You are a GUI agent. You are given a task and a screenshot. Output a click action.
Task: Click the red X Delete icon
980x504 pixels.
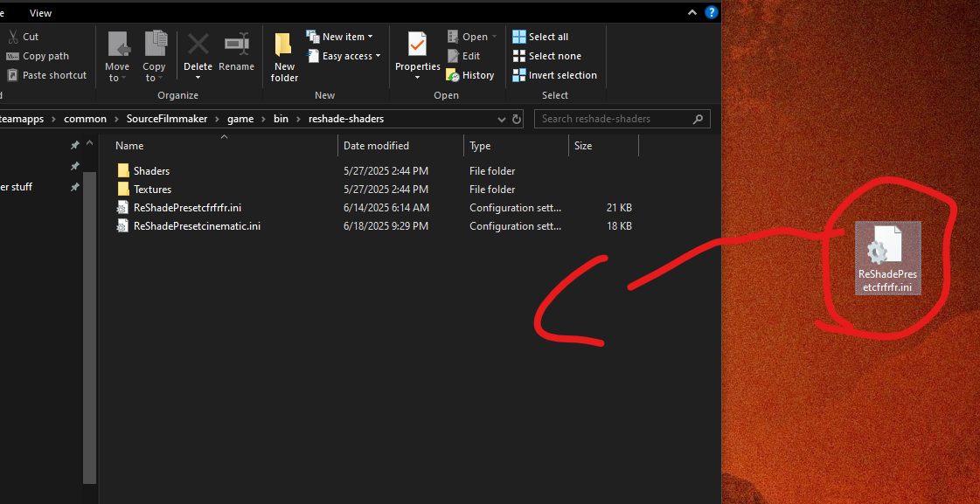click(198, 45)
